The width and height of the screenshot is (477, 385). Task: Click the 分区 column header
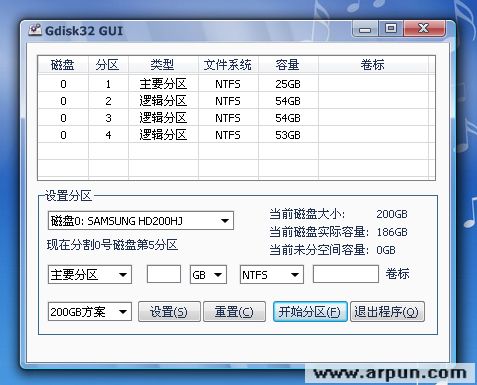click(108, 64)
